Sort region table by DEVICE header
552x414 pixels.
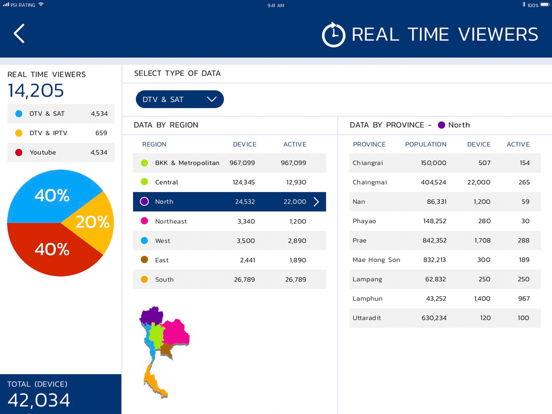click(x=244, y=144)
